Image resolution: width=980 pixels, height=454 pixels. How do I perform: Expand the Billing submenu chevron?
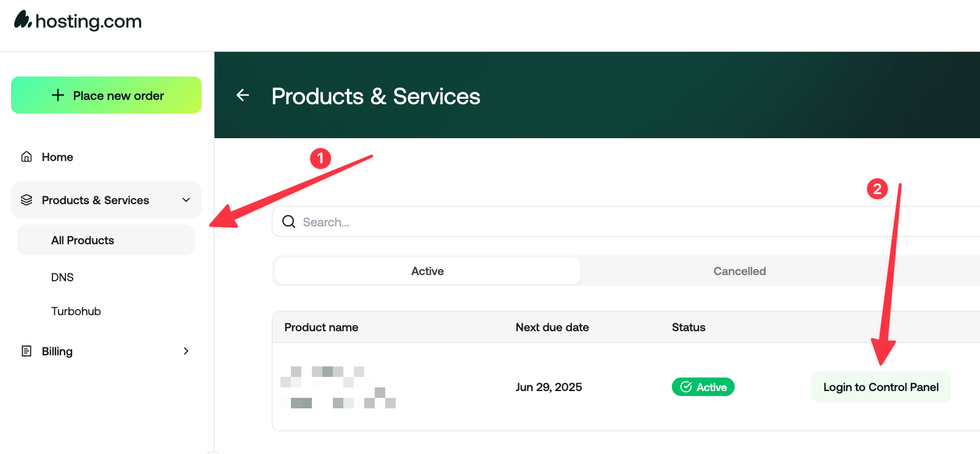tap(186, 351)
